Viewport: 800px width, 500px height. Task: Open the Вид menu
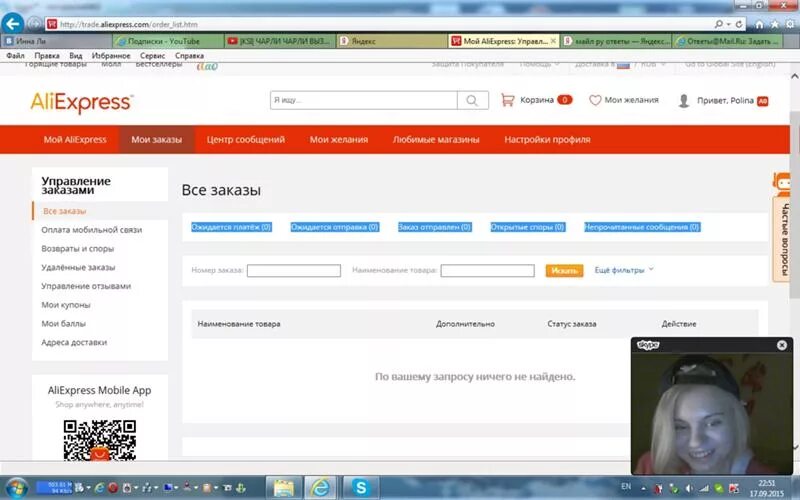76,56
